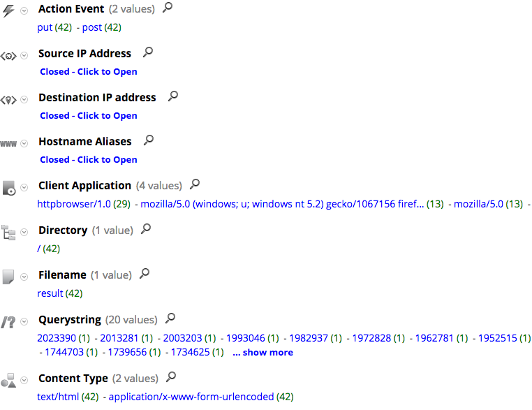Viewport: 532px width, 410px height.
Task: Click the Source IP Address icon
Action: (x=8, y=56)
